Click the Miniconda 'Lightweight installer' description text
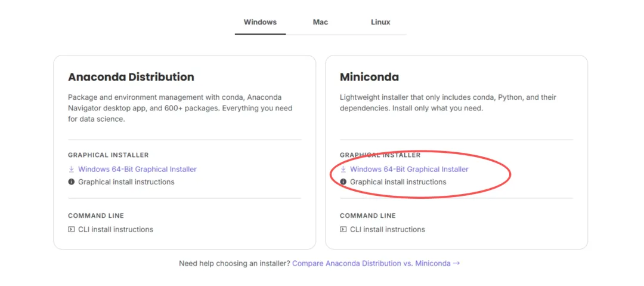The image size is (644, 286). pyautogui.click(x=448, y=103)
